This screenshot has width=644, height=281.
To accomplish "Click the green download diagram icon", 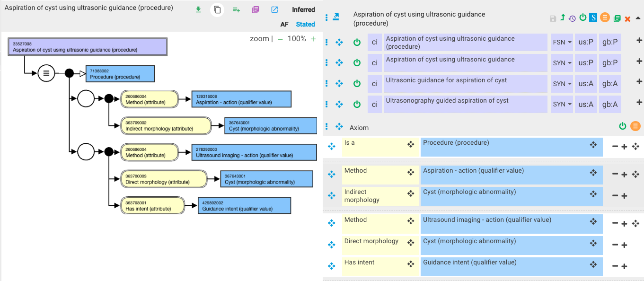I will tap(199, 9).
